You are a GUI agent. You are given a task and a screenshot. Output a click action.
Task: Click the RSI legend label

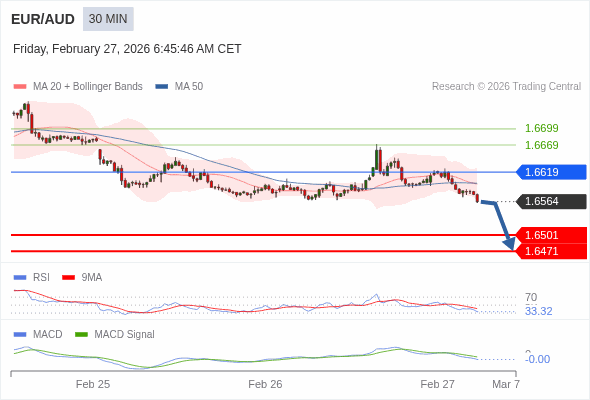point(41,278)
